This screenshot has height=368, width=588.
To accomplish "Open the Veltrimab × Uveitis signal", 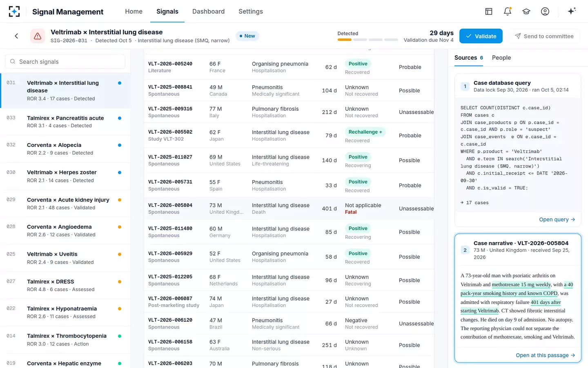I will [x=65, y=258].
